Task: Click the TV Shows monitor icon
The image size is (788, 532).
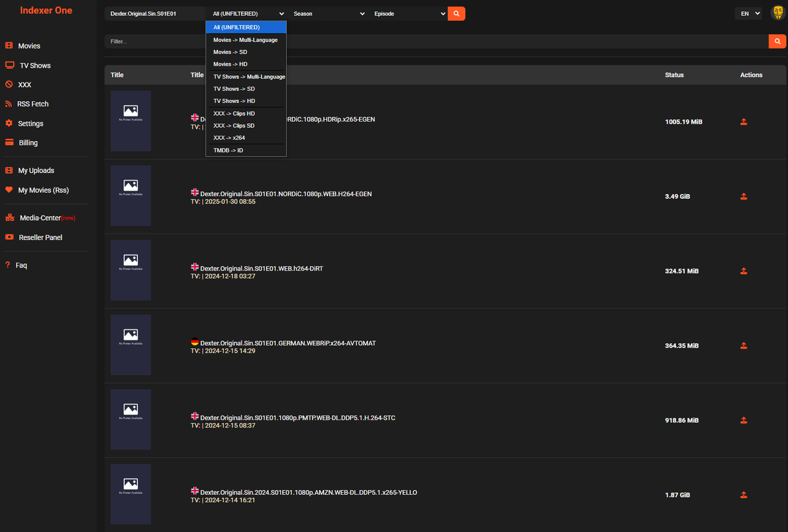Action: (9, 65)
